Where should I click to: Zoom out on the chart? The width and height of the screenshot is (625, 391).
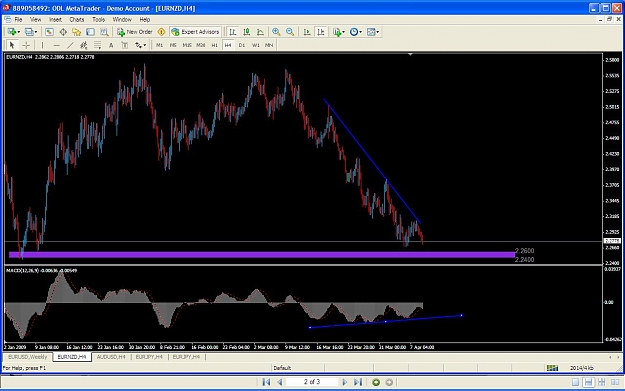tap(290, 32)
